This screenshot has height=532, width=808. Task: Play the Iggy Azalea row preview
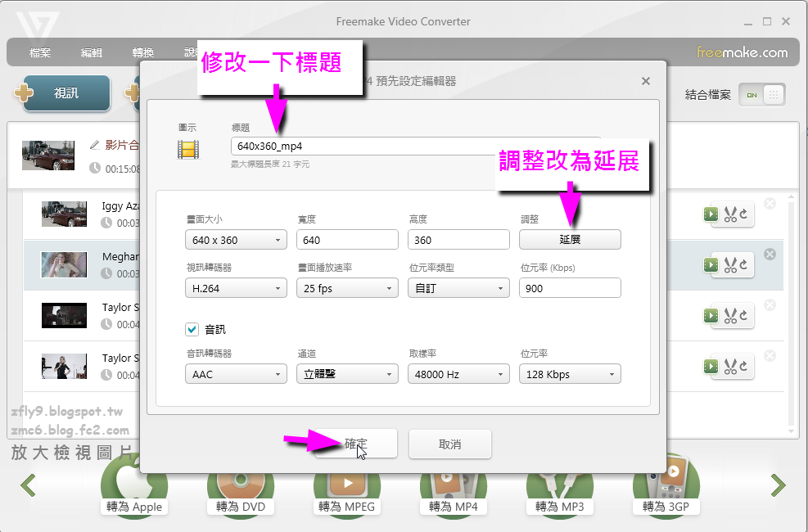711,214
